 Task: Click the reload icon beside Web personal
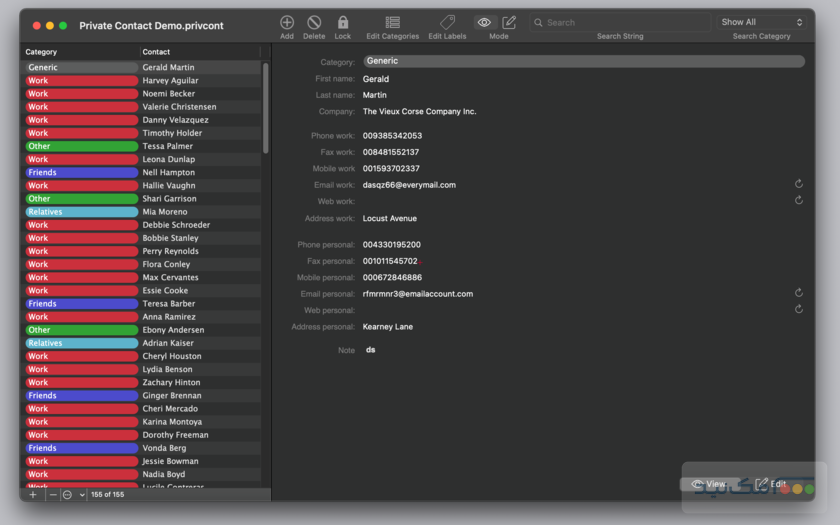pos(799,309)
